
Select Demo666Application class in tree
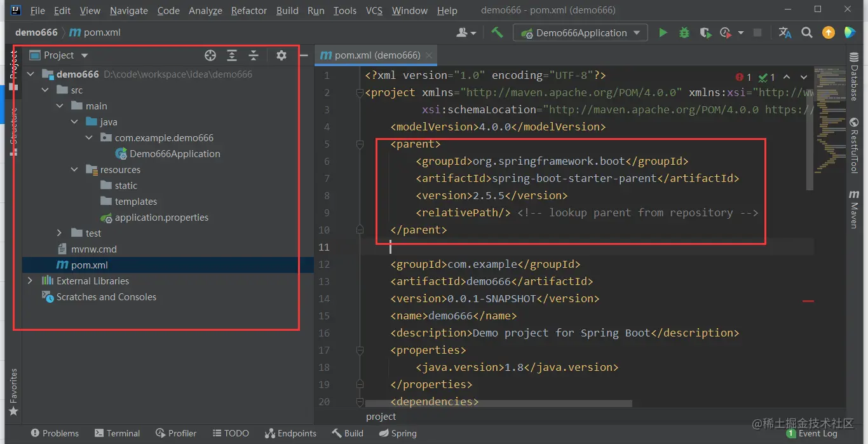(168, 154)
